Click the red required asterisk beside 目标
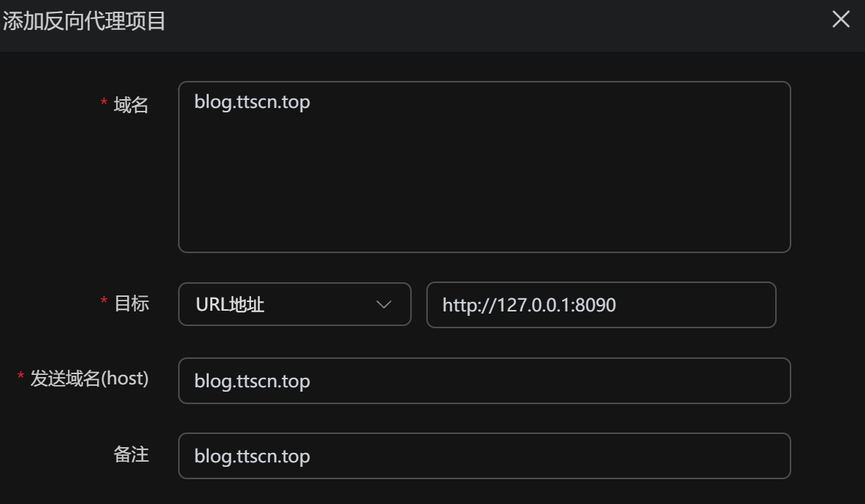Viewport: 865px width, 504px height. pyautogui.click(x=104, y=303)
